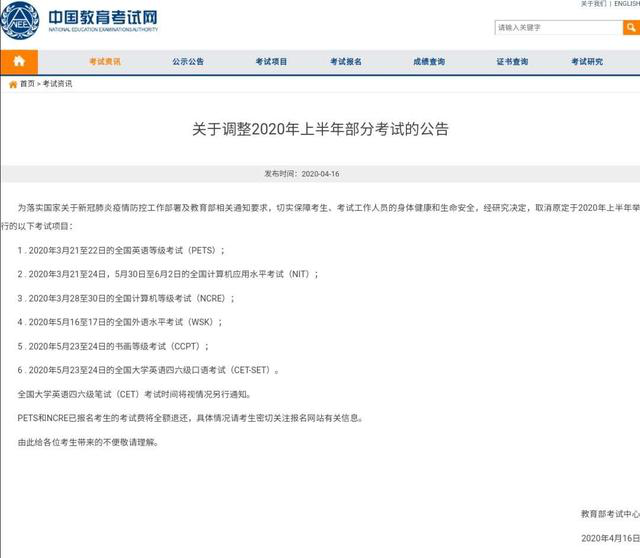Open the 证书查询 certificate lookup menu
640x558 pixels.
click(x=511, y=62)
